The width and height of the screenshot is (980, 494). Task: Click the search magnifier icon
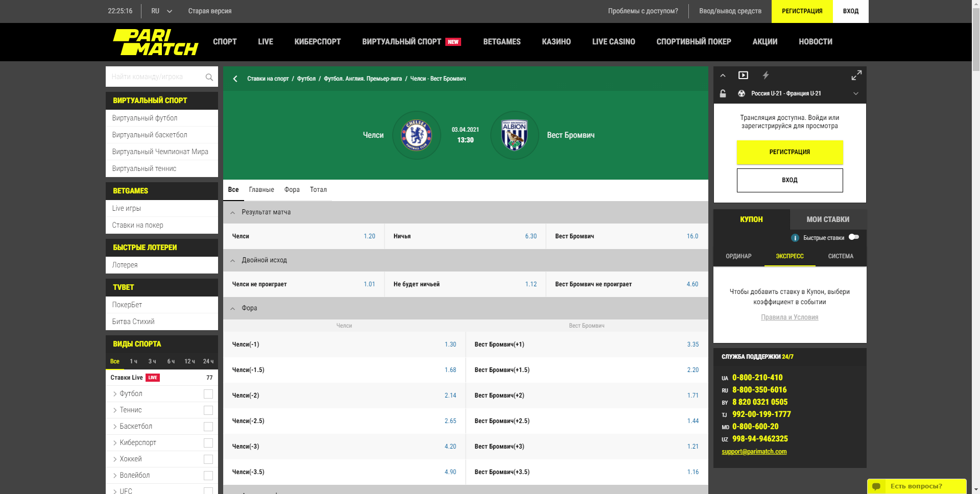point(209,77)
